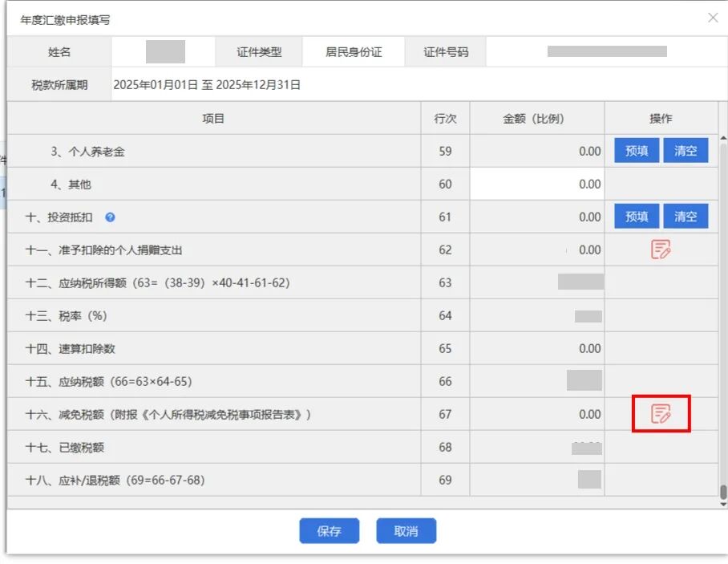728x564 pixels.
Task: Select the 速算扣除数 amount cell
Action: (x=536, y=349)
